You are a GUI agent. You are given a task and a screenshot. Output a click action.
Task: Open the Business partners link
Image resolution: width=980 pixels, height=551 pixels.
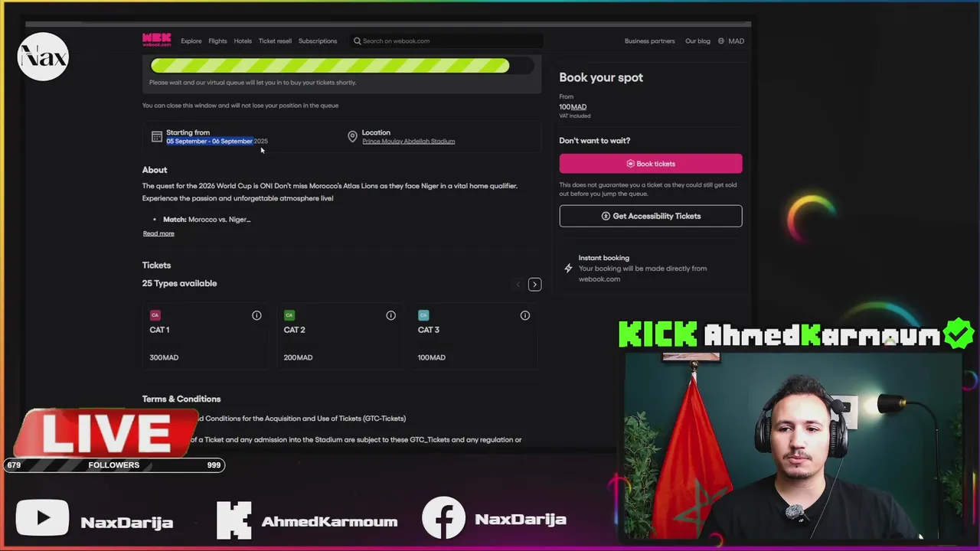[650, 41]
